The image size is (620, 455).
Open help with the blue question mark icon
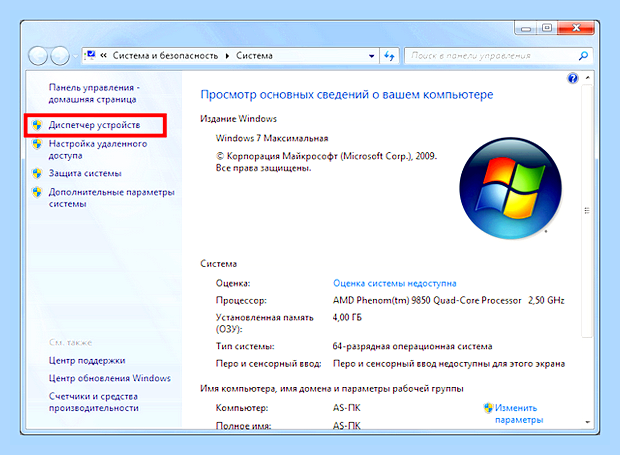pyautogui.click(x=573, y=78)
